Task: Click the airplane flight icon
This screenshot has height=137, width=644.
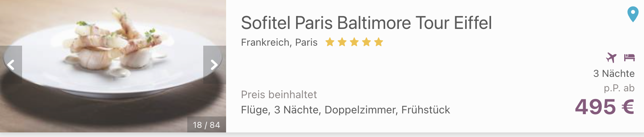Action: (611, 57)
